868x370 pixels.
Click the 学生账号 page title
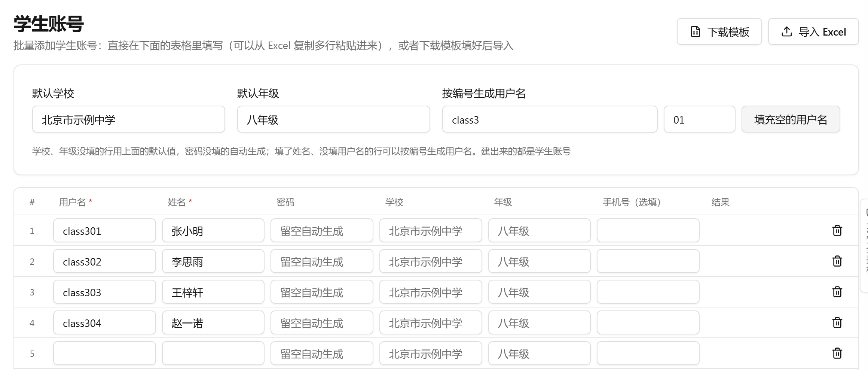click(x=49, y=24)
